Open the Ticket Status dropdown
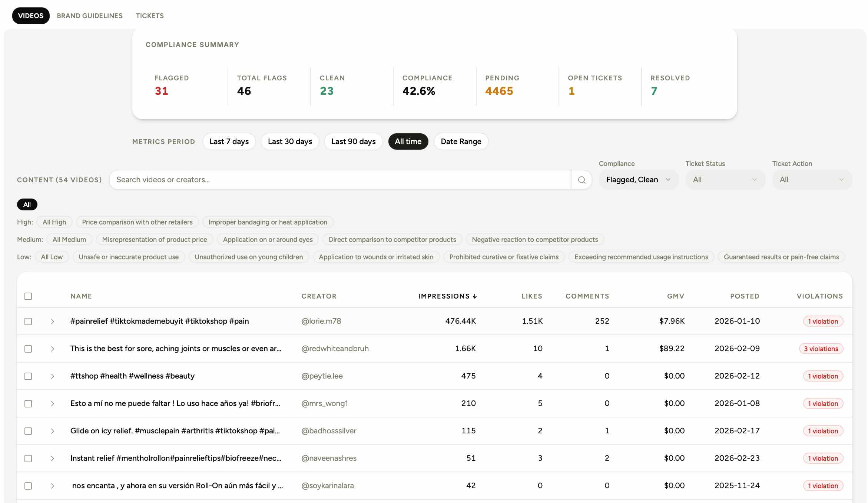Screen dimensions: 868x503 click(x=725, y=180)
